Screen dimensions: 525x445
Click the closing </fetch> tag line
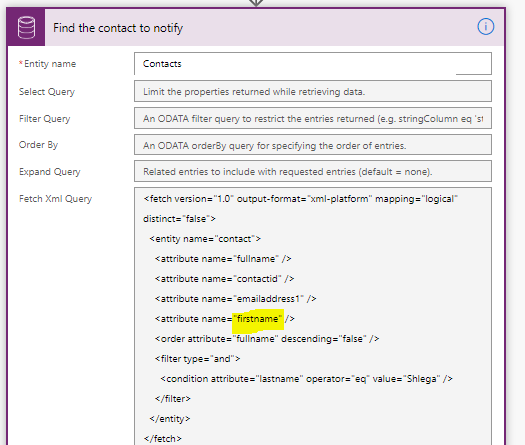click(x=163, y=439)
